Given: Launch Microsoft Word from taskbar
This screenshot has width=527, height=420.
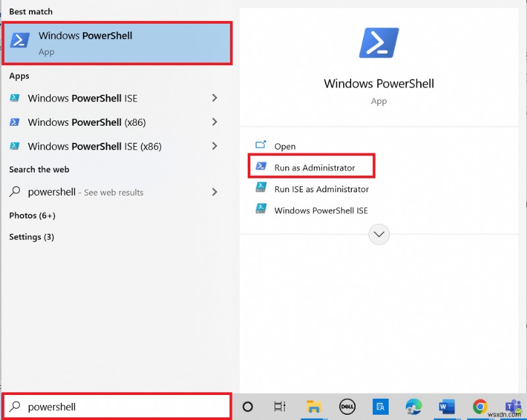Looking at the screenshot, I should pyautogui.click(x=447, y=406).
